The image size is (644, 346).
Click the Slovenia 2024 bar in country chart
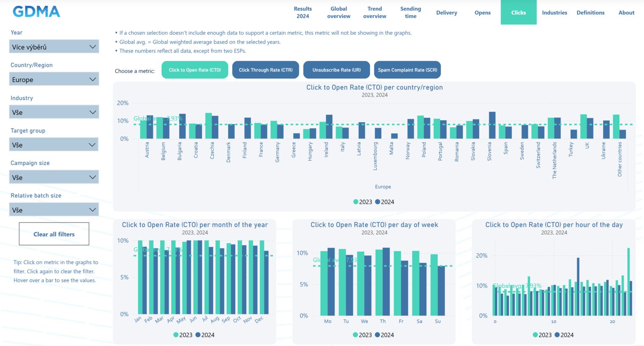coord(492,125)
